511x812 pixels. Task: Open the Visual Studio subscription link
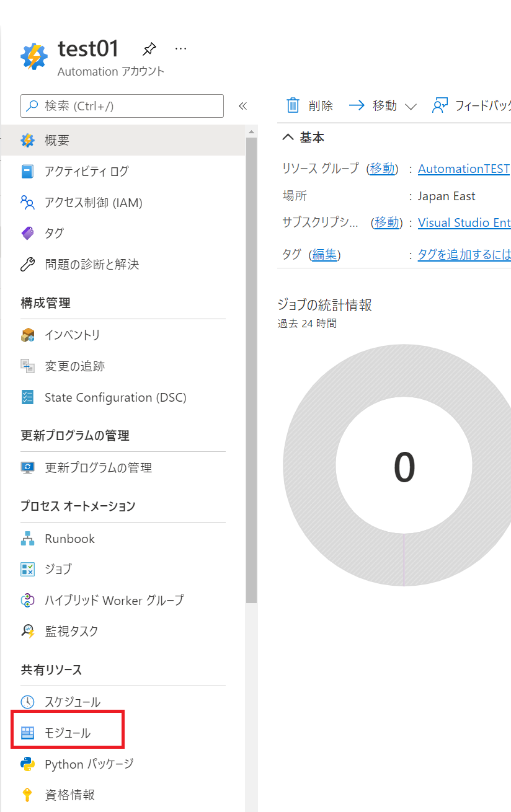pyautogui.click(x=464, y=223)
